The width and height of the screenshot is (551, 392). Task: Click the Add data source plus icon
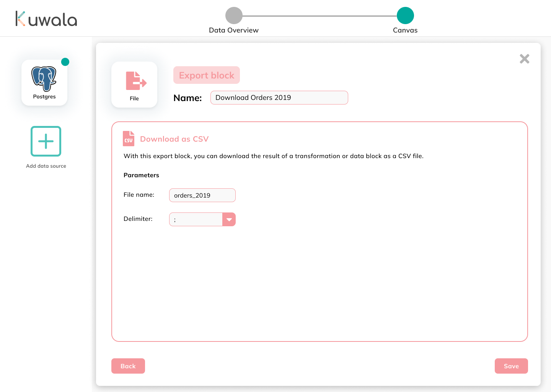pos(46,141)
